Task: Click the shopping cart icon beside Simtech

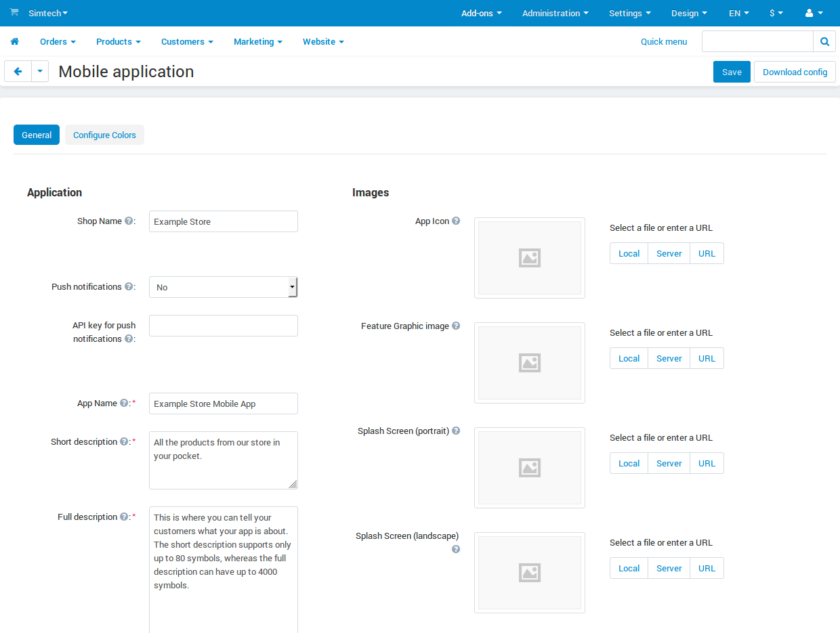Action: [x=14, y=12]
